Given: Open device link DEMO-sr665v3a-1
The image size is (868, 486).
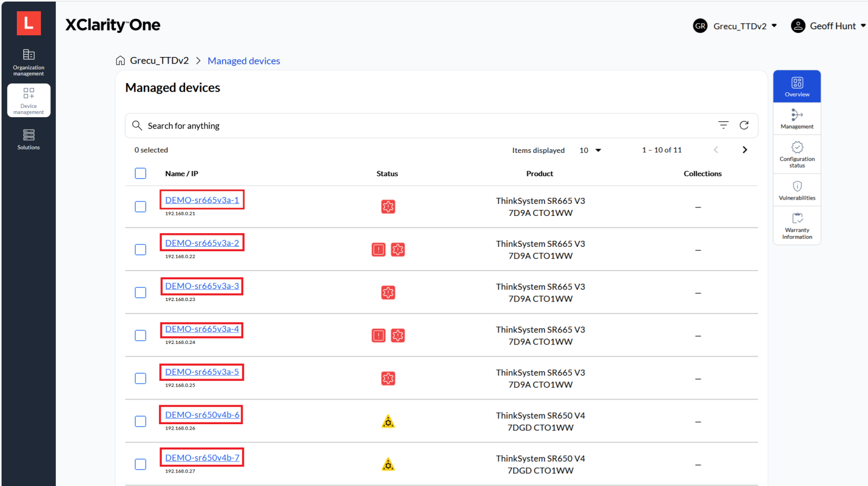Looking at the screenshot, I should click(202, 200).
